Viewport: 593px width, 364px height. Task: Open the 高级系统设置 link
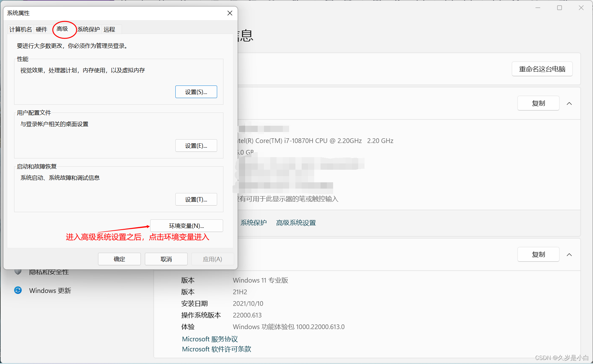click(x=296, y=223)
